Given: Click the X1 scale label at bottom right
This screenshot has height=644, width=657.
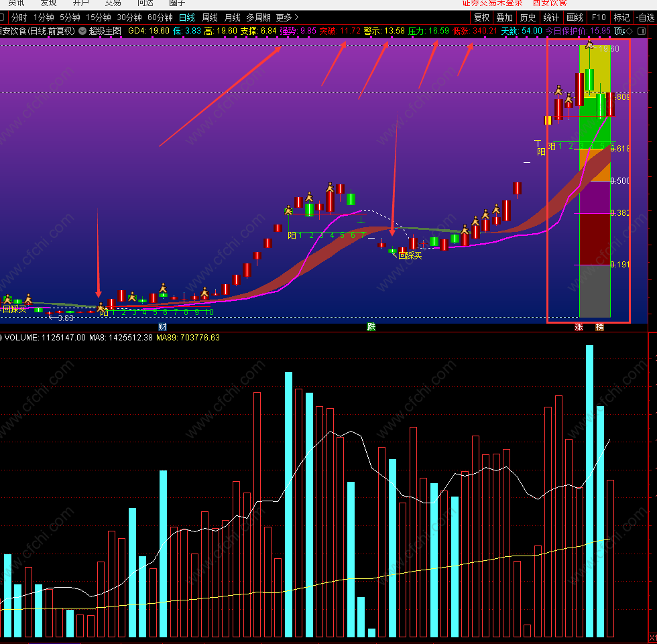Looking at the screenshot, I should pos(653,638).
